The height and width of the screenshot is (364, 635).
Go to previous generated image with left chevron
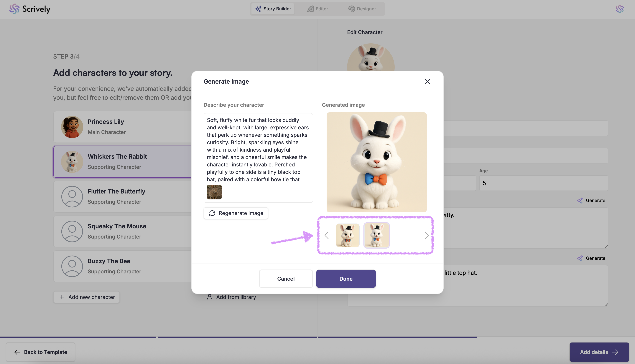327,235
